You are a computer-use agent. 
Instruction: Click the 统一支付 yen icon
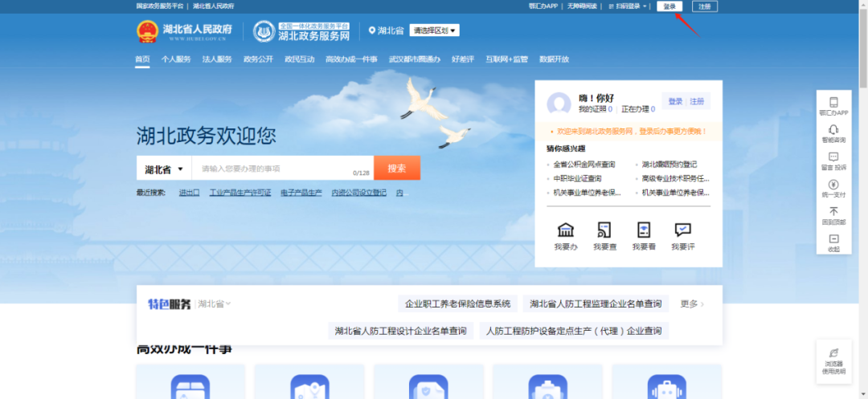(833, 185)
